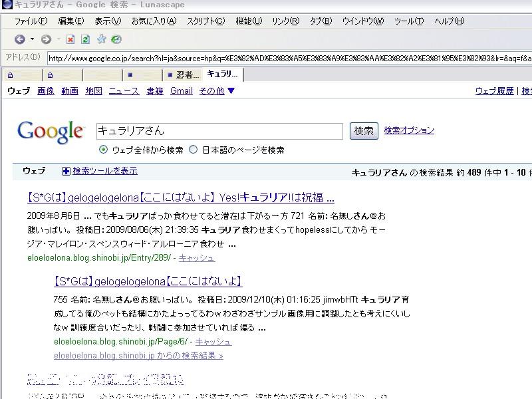Screen dimensions: 532x399
Task: Expand 検索ツールを表示 plus icon
Action: pyautogui.click(x=66, y=171)
